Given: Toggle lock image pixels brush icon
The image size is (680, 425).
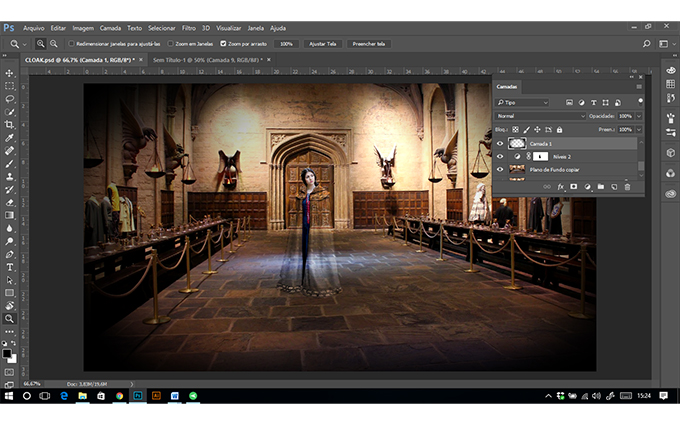Looking at the screenshot, I should coord(526,130).
